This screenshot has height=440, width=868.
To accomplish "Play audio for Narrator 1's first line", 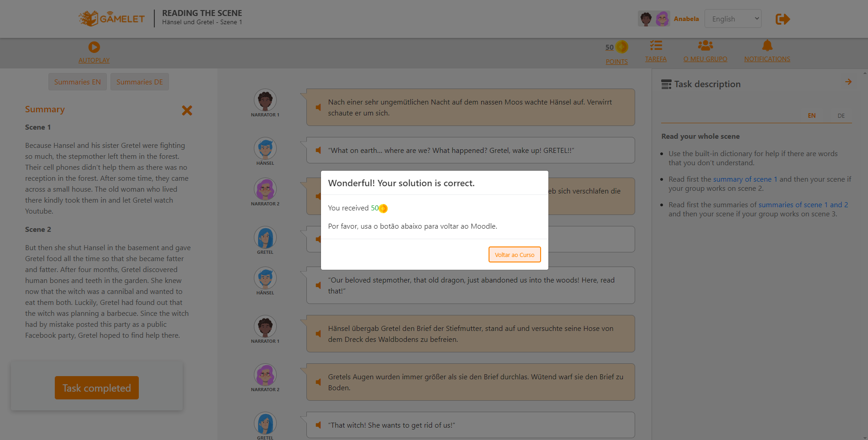I will point(318,107).
